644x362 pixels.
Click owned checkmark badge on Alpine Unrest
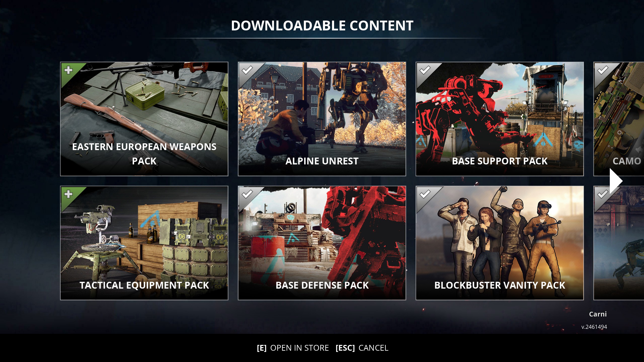tap(247, 70)
